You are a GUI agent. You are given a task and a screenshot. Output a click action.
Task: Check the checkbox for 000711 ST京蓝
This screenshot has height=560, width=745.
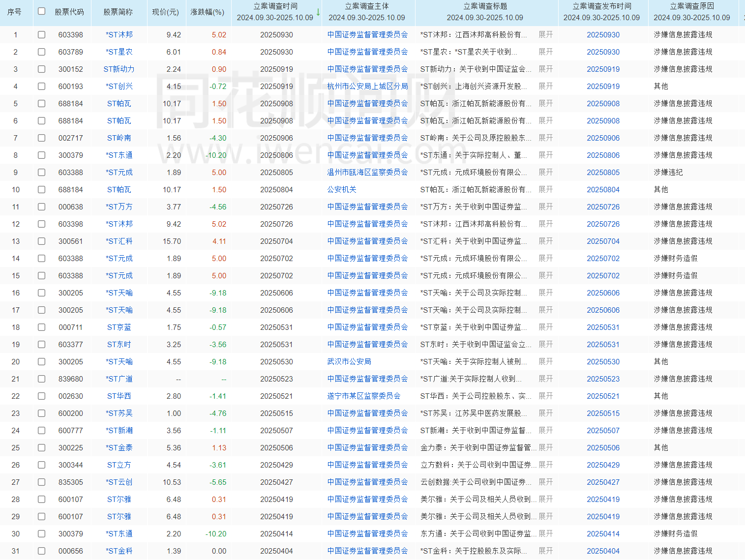(x=41, y=327)
